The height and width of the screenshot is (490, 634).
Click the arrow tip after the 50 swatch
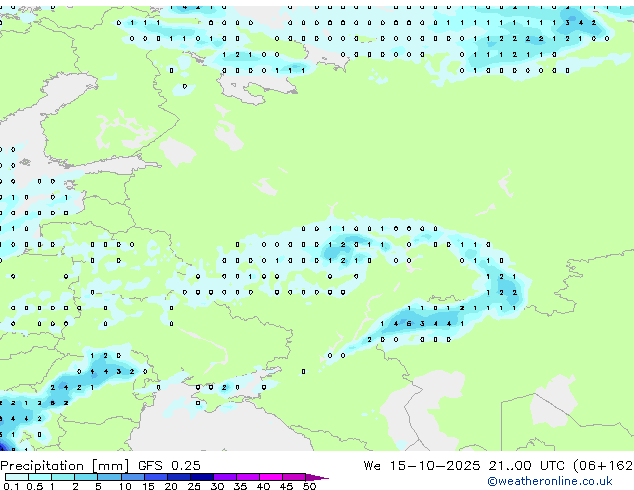pos(317,478)
